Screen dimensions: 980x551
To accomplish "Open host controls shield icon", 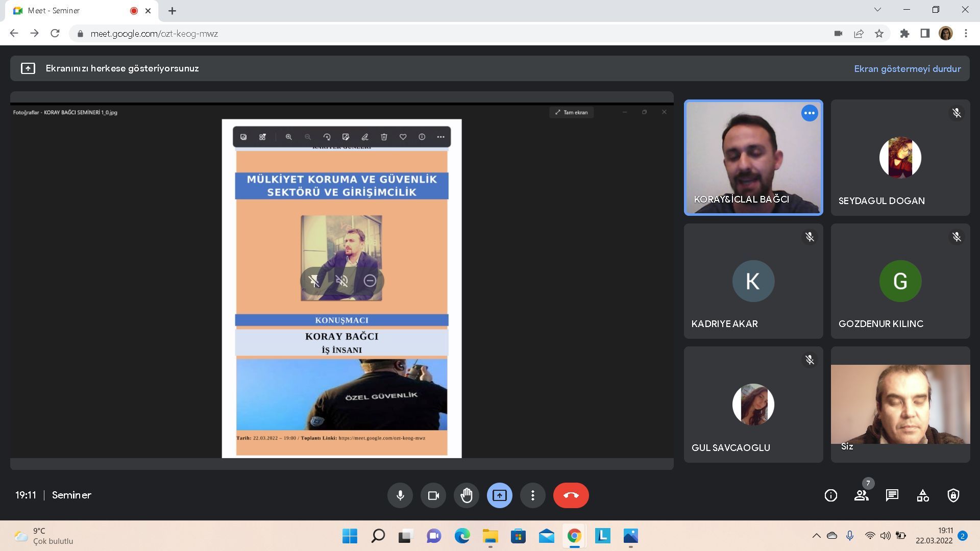I will [x=953, y=495].
